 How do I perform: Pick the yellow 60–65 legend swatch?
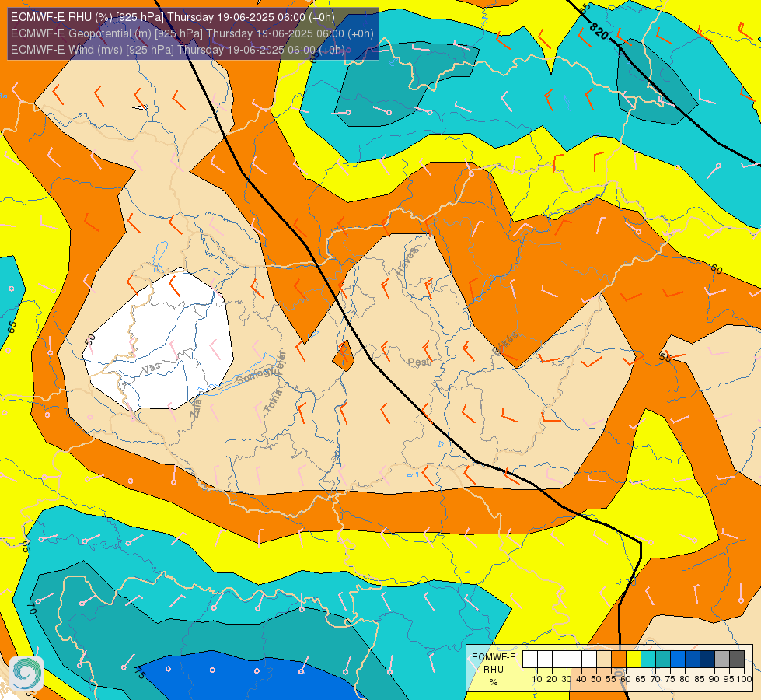tap(634, 660)
